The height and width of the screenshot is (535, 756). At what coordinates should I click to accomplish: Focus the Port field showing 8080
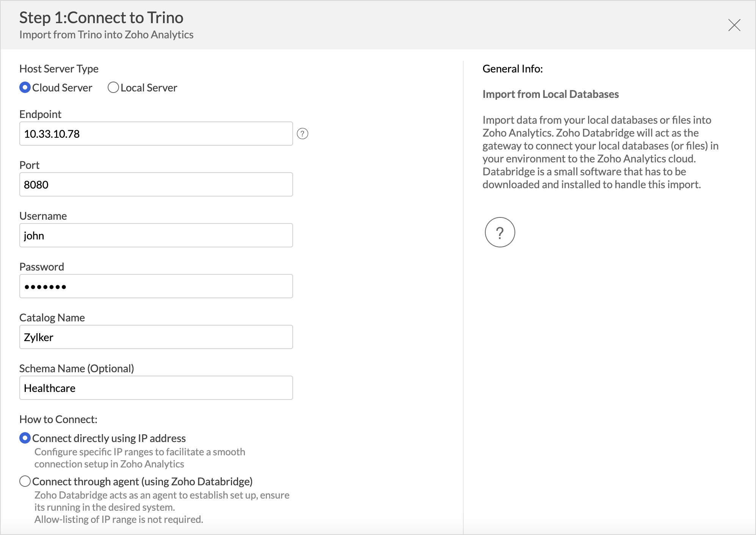point(156,184)
